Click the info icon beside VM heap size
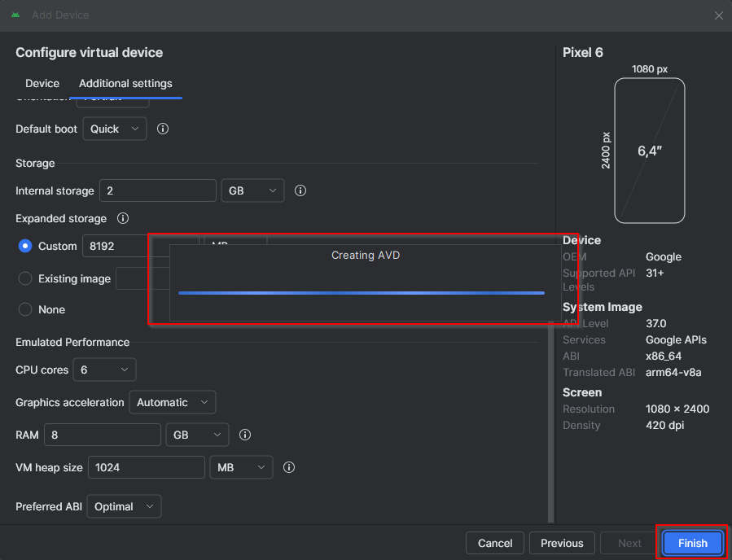The width and height of the screenshot is (732, 560). coord(289,467)
